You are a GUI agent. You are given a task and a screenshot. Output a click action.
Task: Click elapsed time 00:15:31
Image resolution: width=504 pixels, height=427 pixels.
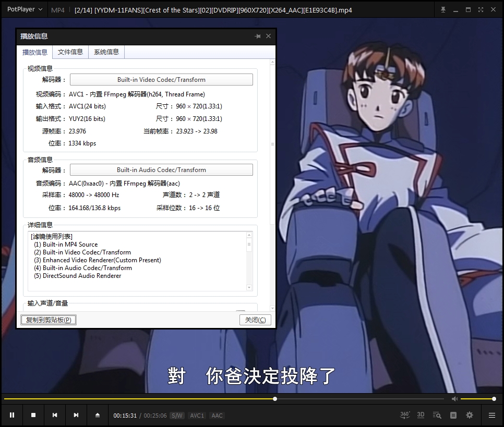(x=125, y=416)
